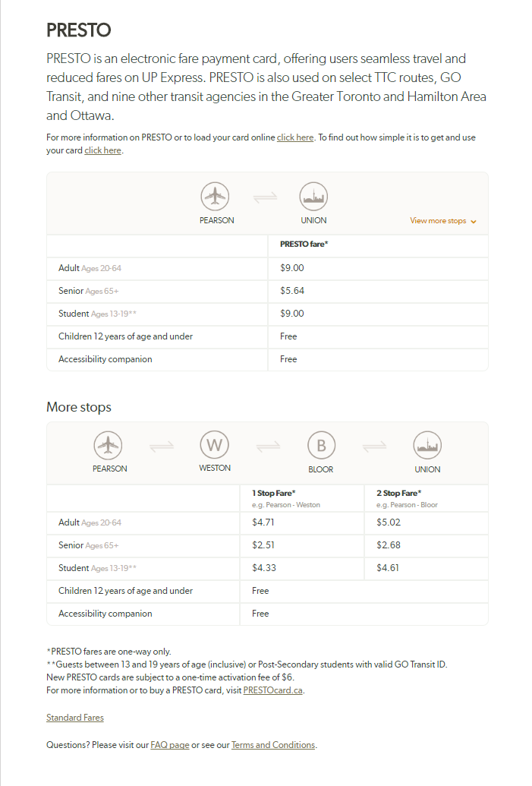This screenshot has height=786, width=532.
Task: Click the Pearson airplane icon in top table
Action: coord(215,197)
